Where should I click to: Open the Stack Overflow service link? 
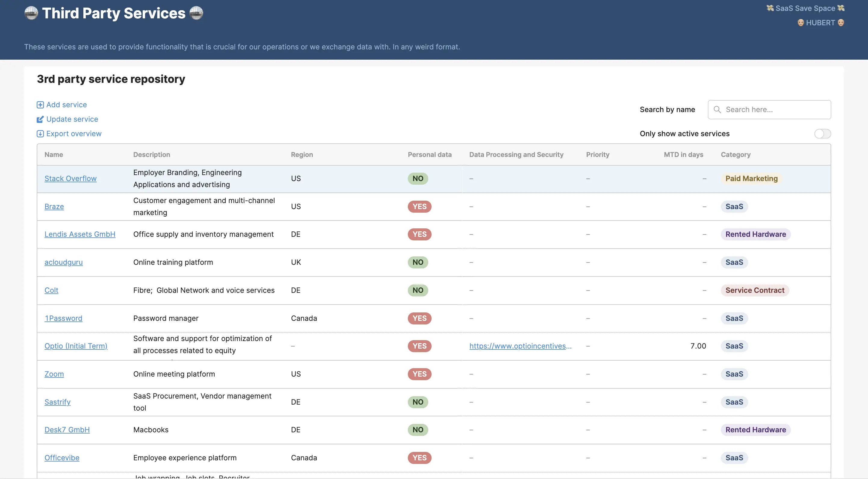coord(70,179)
